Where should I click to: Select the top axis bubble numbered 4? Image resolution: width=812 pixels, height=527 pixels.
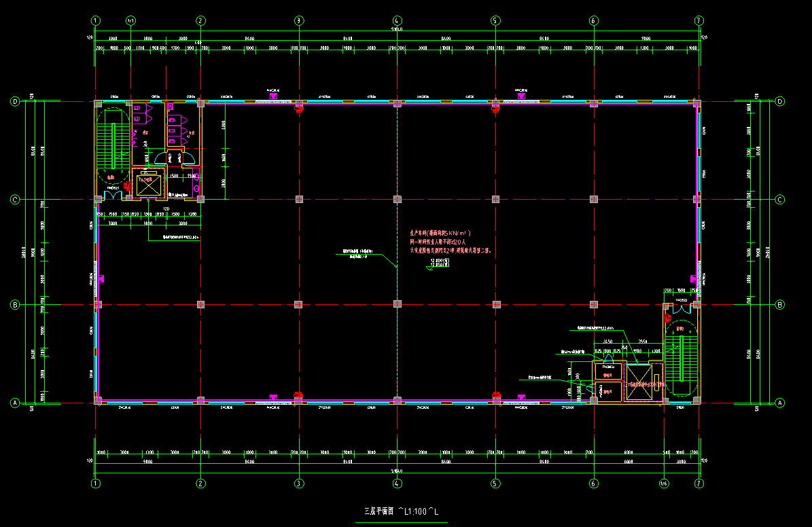click(398, 20)
